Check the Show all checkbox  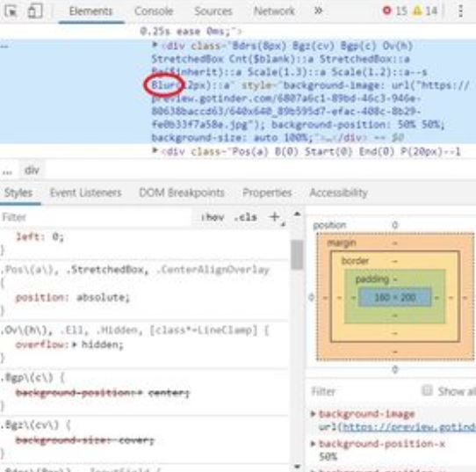(427, 390)
